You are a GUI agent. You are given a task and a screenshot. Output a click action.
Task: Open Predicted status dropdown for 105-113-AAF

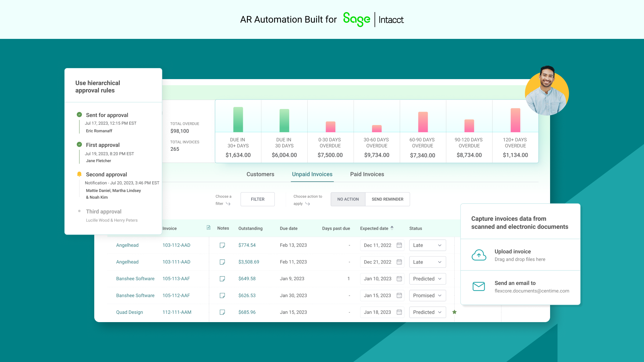427,279
